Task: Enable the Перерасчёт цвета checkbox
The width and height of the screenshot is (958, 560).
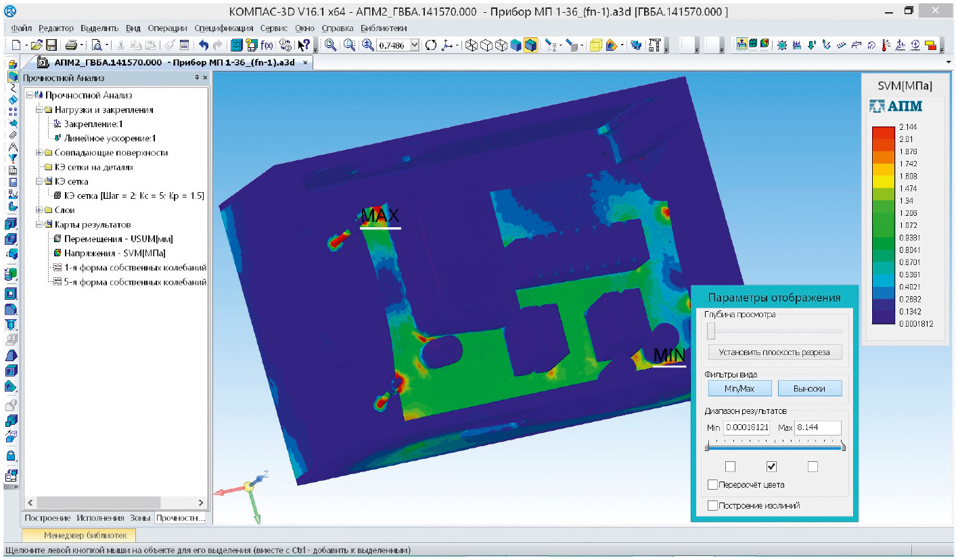Action: (712, 485)
